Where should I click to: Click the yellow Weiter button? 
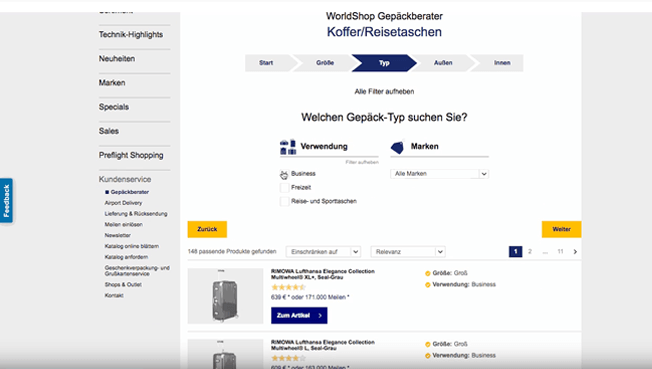coord(561,229)
